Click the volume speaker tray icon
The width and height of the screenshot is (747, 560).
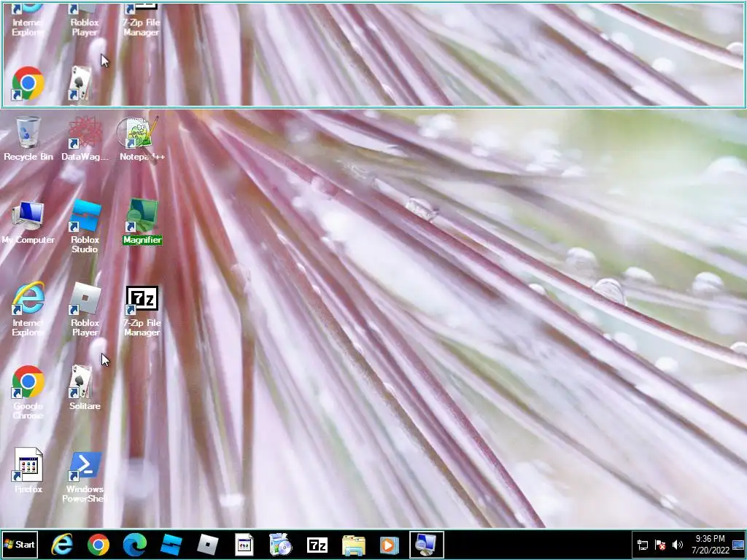(x=678, y=545)
